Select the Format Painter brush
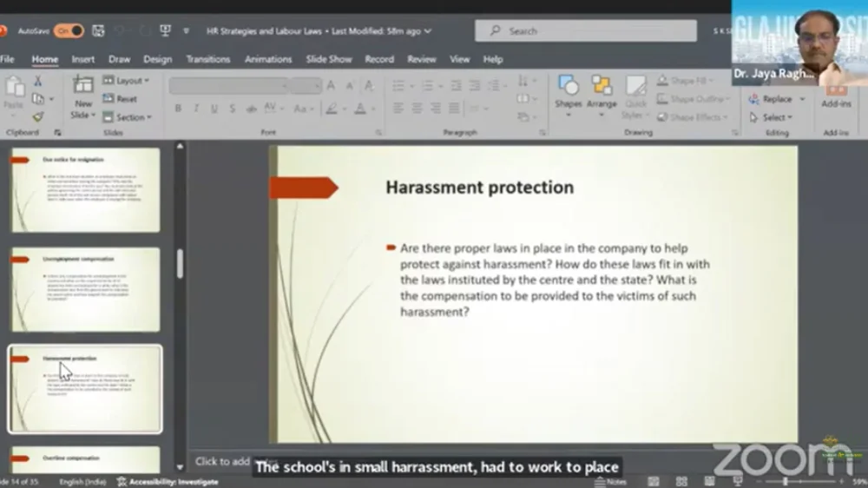868x488 pixels. click(38, 116)
